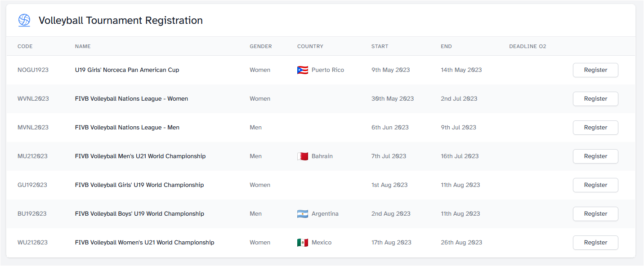Register for Women's U21 World Championship
The width and height of the screenshot is (644, 266).
(x=595, y=243)
